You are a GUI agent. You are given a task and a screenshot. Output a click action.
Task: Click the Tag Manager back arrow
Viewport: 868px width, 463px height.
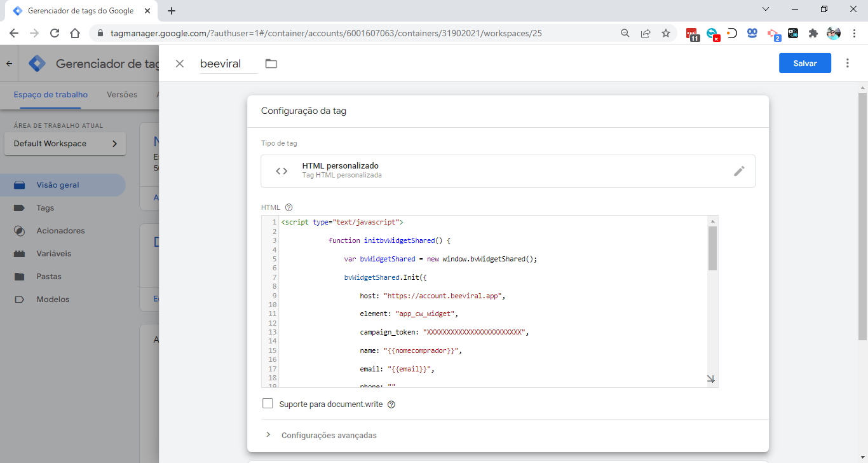coord(9,64)
